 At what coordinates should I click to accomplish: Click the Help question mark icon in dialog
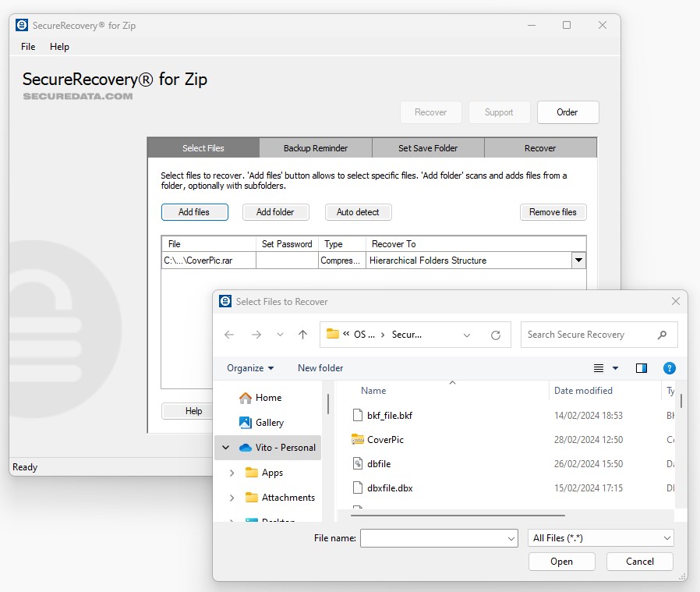(x=669, y=367)
